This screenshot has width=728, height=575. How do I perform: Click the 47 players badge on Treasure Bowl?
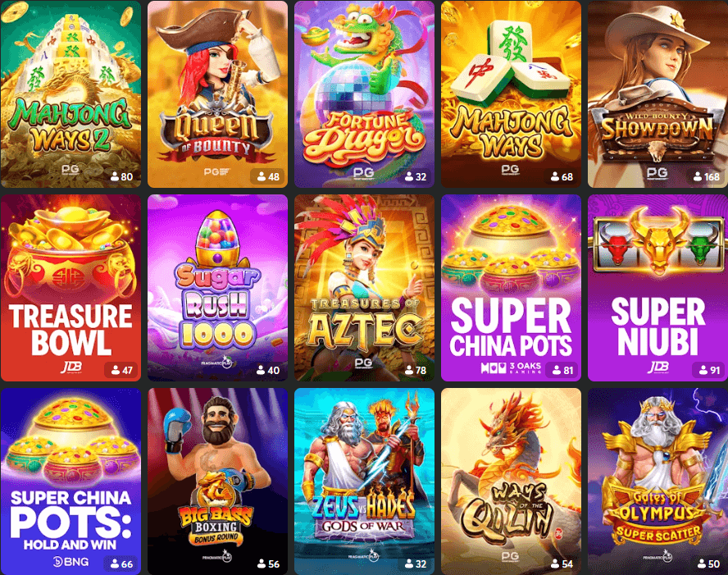point(121,370)
